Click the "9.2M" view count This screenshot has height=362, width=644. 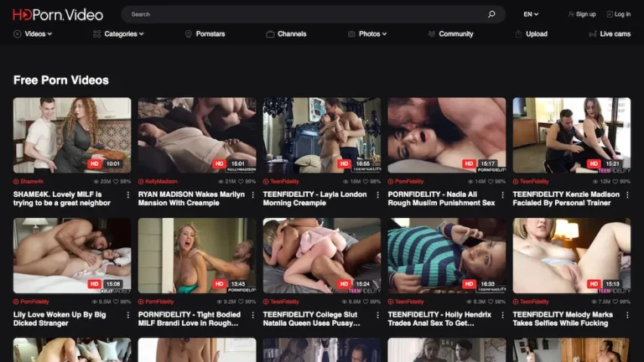229,302
